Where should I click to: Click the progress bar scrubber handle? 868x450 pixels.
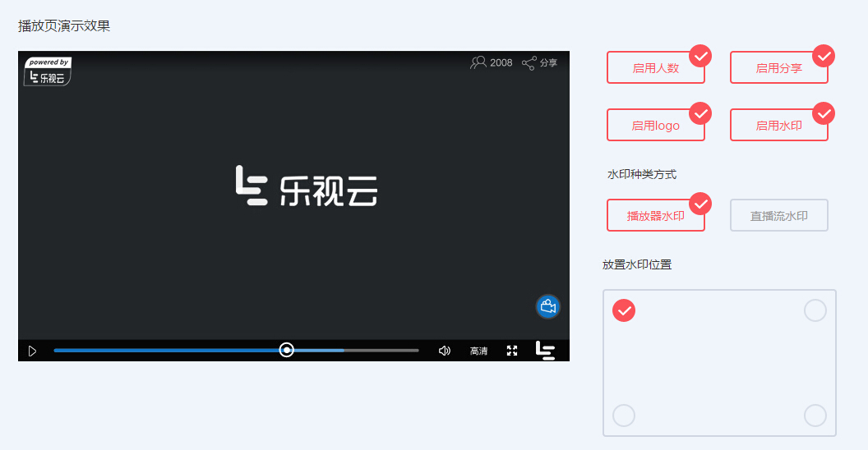pyautogui.click(x=286, y=350)
